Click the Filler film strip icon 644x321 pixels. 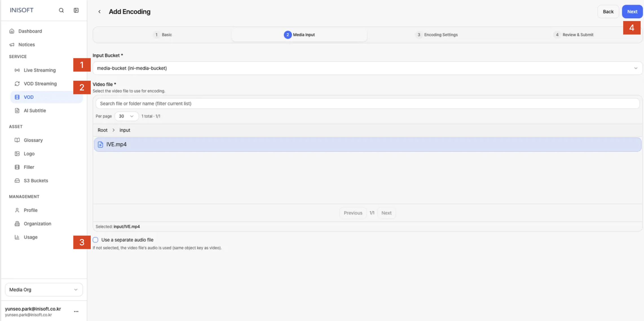coord(17,167)
